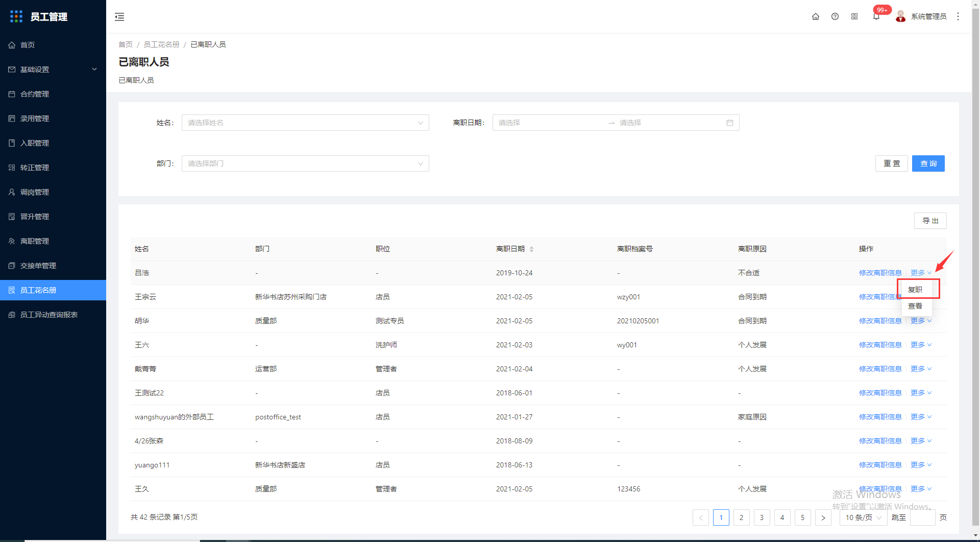Screen dimensions: 980x542
Task: Click the 入职管理 sidebar icon
Action: 12,143
